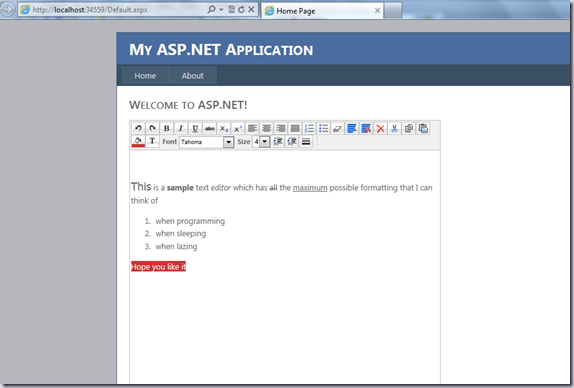Center align the text
The height and width of the screenshot is (388, 574).
266,128
